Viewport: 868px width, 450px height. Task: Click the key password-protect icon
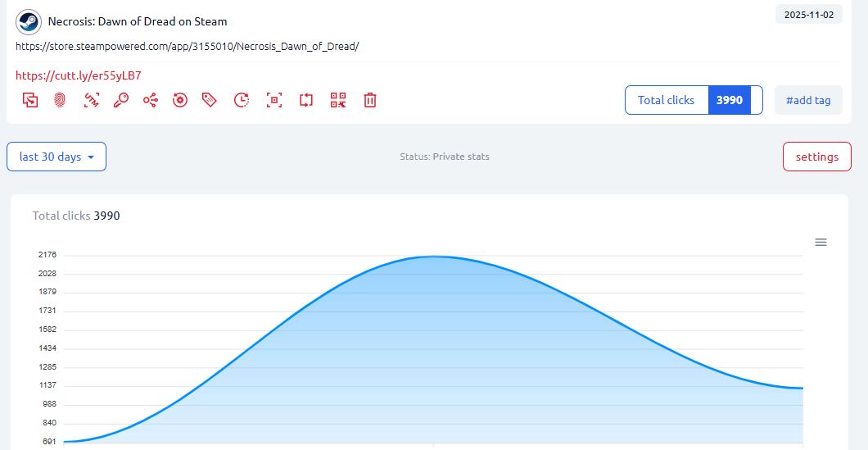click(x=120, y=100)
